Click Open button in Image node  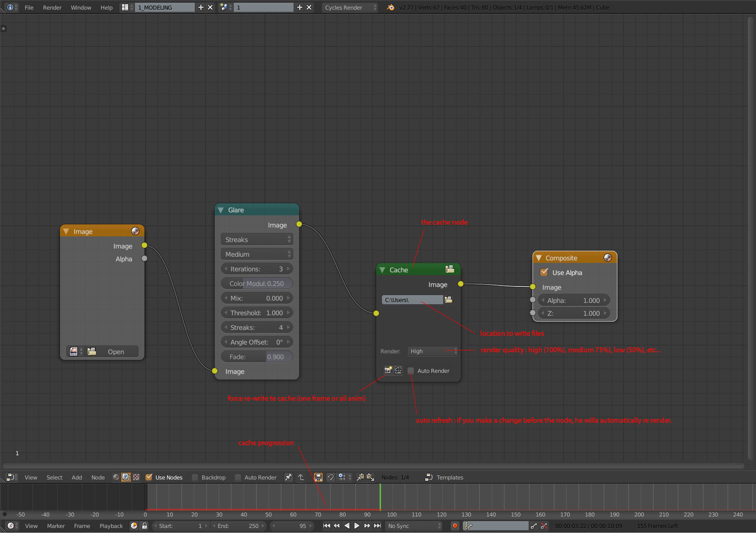[116, 351]
